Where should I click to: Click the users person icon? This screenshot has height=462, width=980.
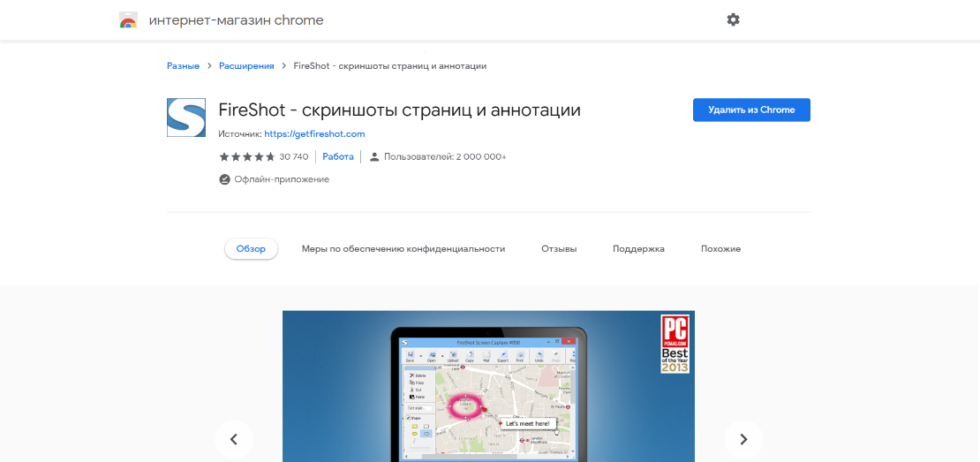tap(374, 157)
